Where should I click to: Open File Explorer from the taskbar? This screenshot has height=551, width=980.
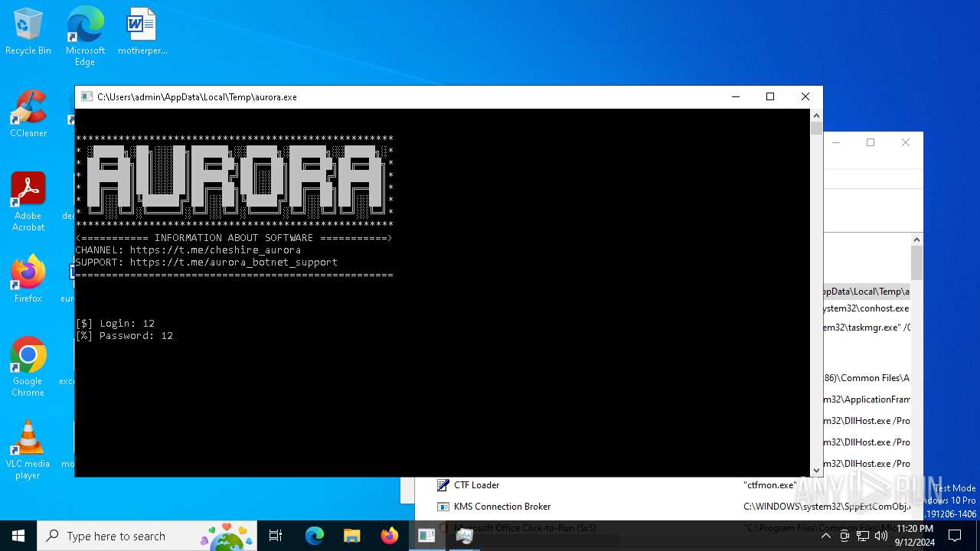tap(351, 536)
